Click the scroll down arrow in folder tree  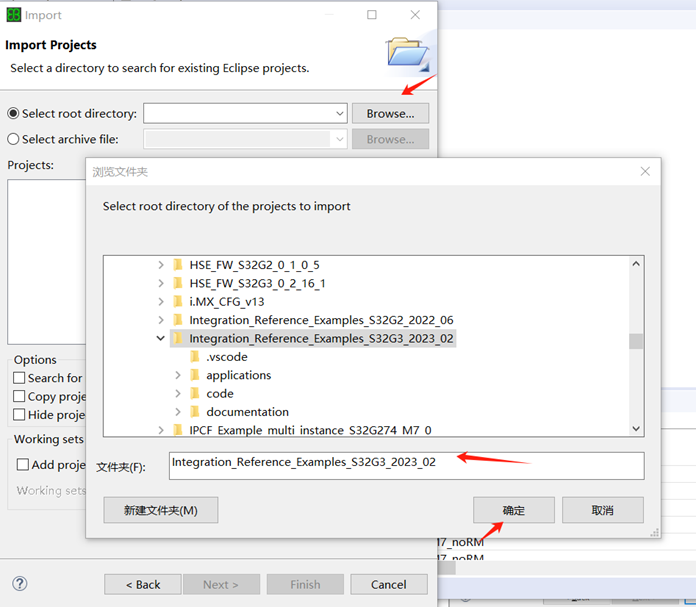tap(636, 428)
